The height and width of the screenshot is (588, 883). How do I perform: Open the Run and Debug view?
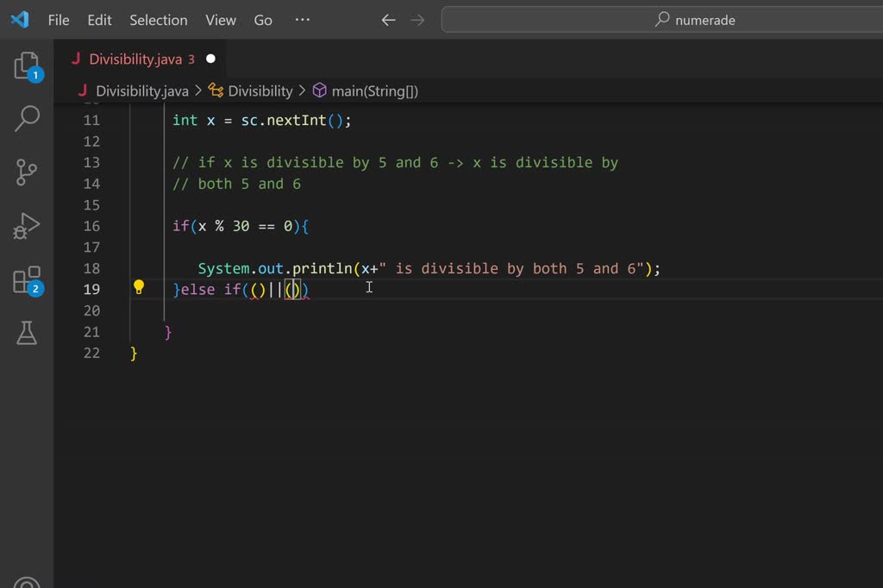(x=27, y=227)
